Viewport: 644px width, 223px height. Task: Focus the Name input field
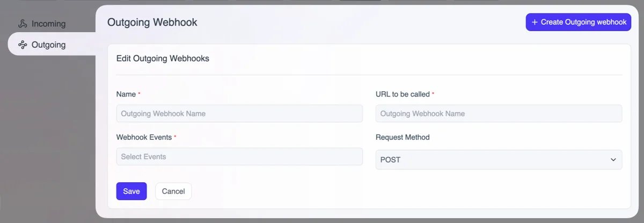tap(239, 114)
